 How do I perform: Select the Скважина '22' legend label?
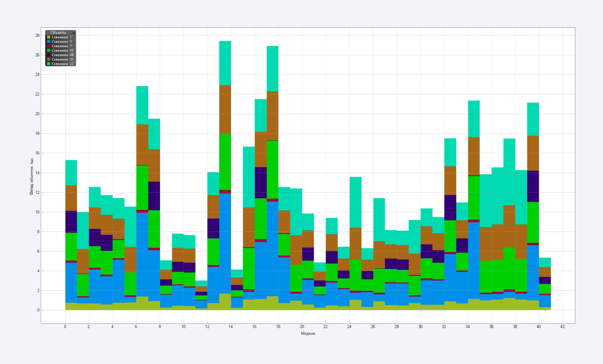click(63, 64)
